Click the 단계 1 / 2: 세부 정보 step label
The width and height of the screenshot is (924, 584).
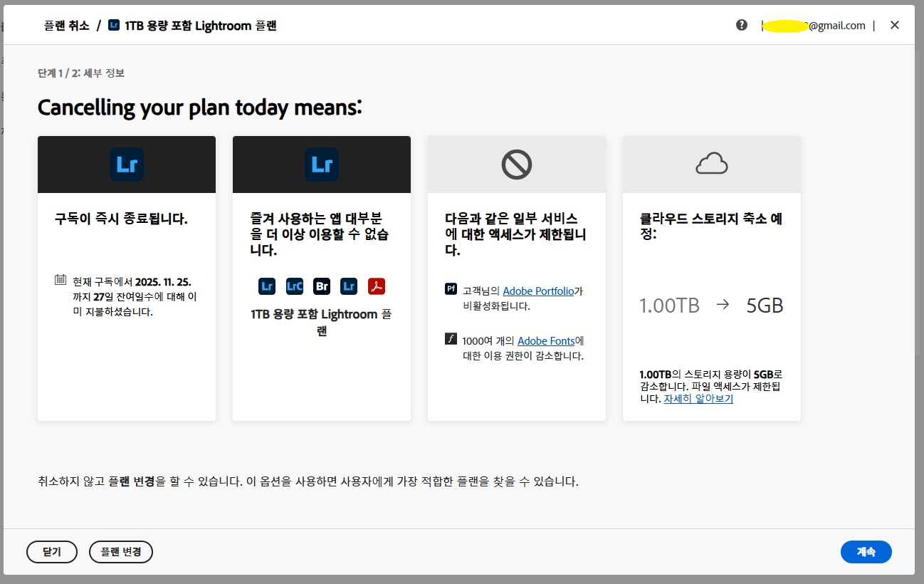(81, 73)
